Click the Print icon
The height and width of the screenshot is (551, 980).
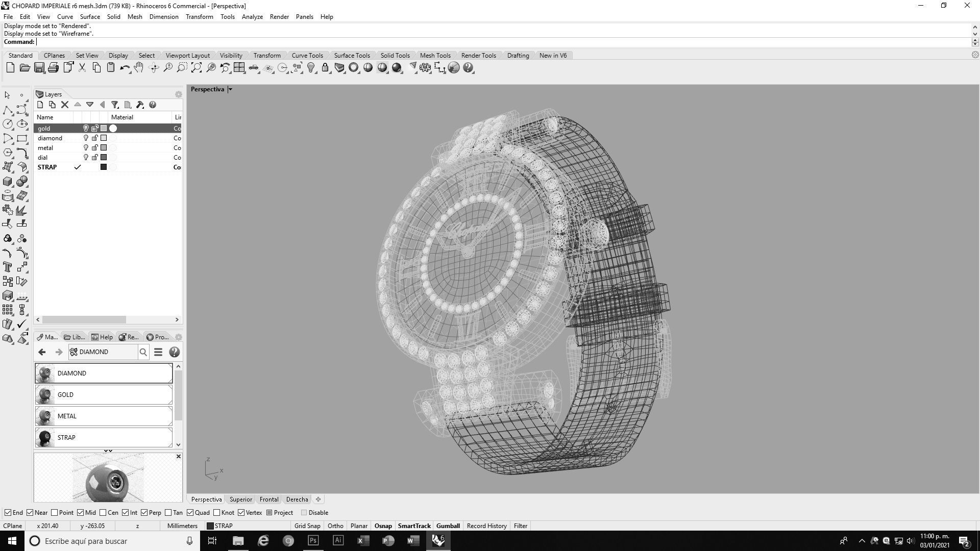pos(53,68)
